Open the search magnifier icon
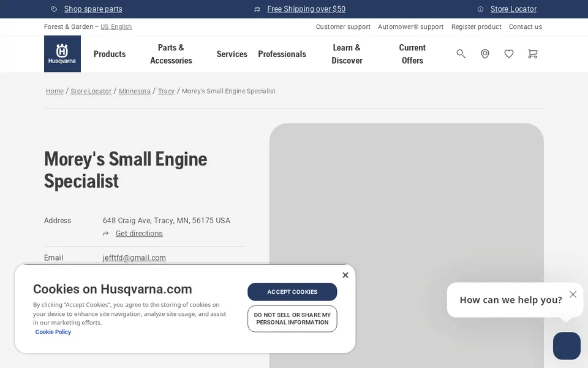The width and height of the screenshot is (588, 368). 461,54
